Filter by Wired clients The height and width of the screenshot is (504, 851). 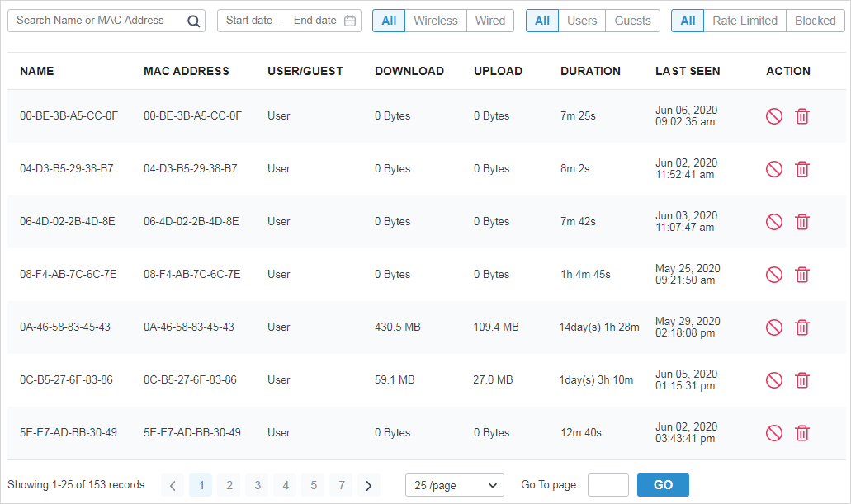[x=490, y=21]
